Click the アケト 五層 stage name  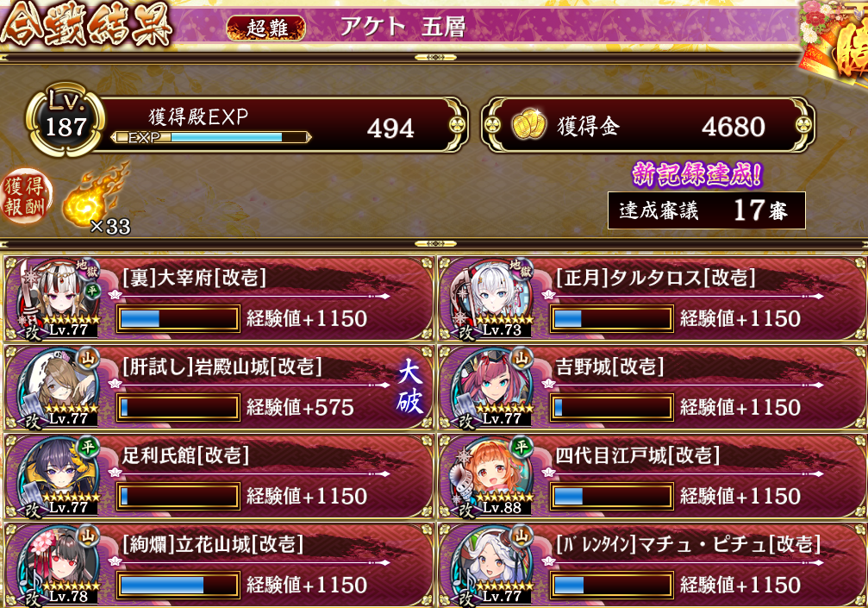click(x=403, y=27)
